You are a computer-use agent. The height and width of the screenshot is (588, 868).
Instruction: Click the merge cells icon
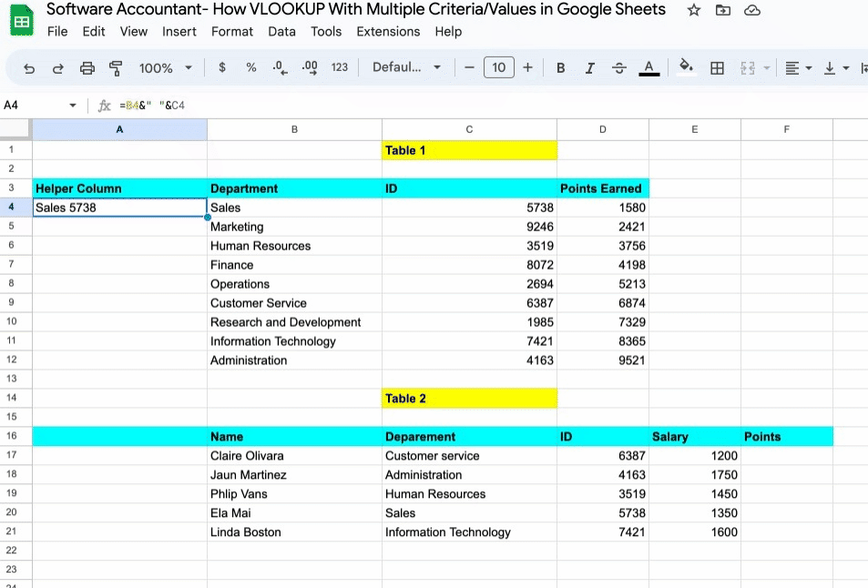[748, 68]
